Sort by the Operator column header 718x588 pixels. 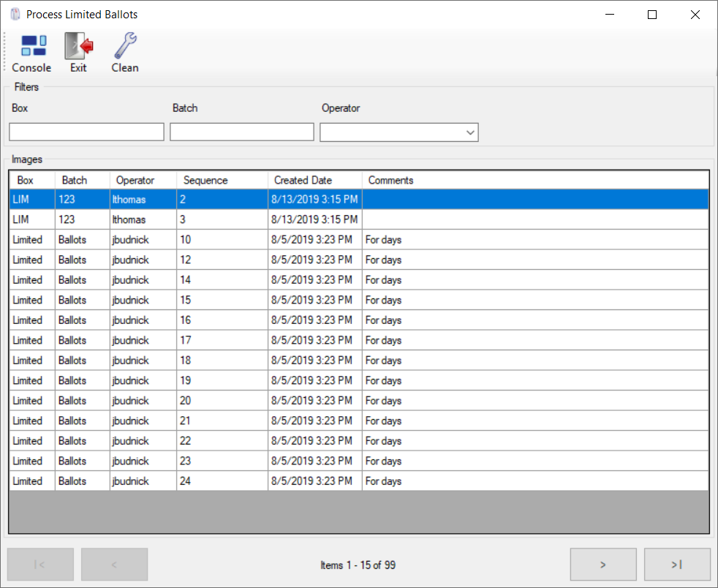(143, 181)
